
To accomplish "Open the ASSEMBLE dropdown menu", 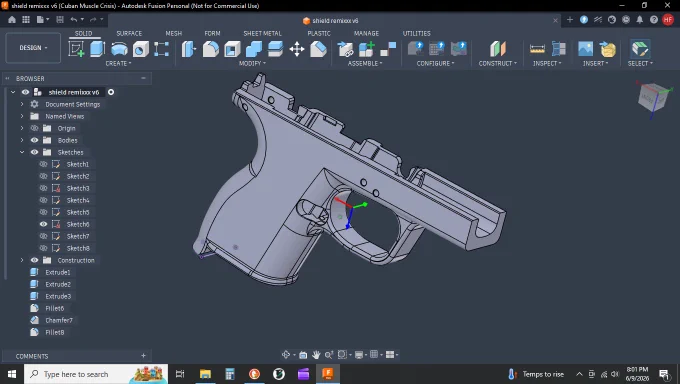I will (365, 63).
